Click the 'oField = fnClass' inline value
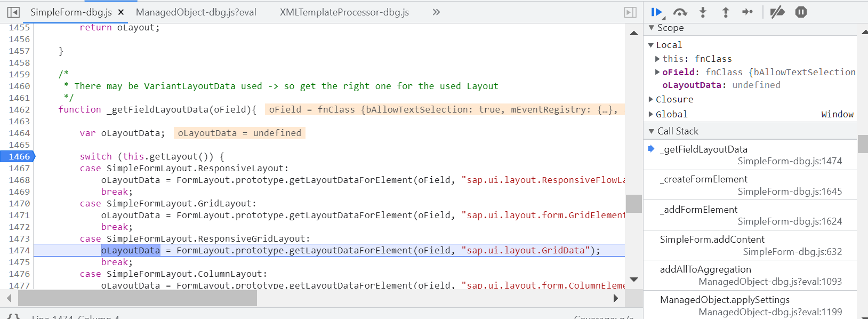Screen dimensions: 868x319 pos(445,109)
